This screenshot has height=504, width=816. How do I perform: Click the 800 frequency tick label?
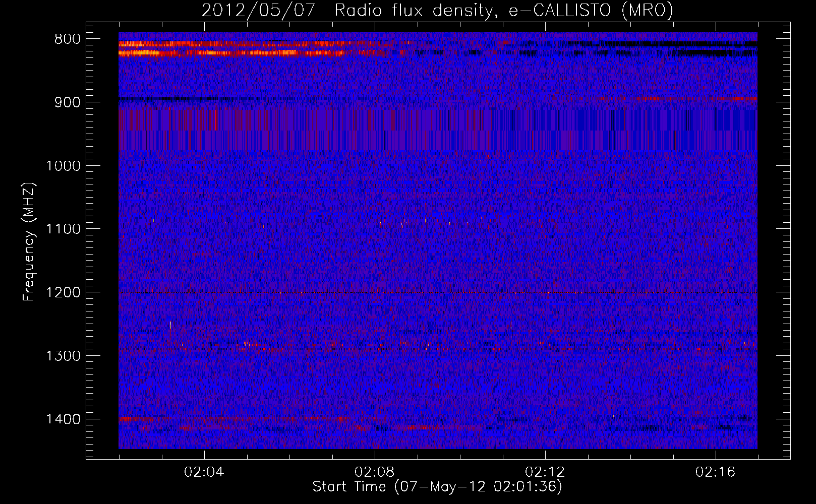coord(67,39)
